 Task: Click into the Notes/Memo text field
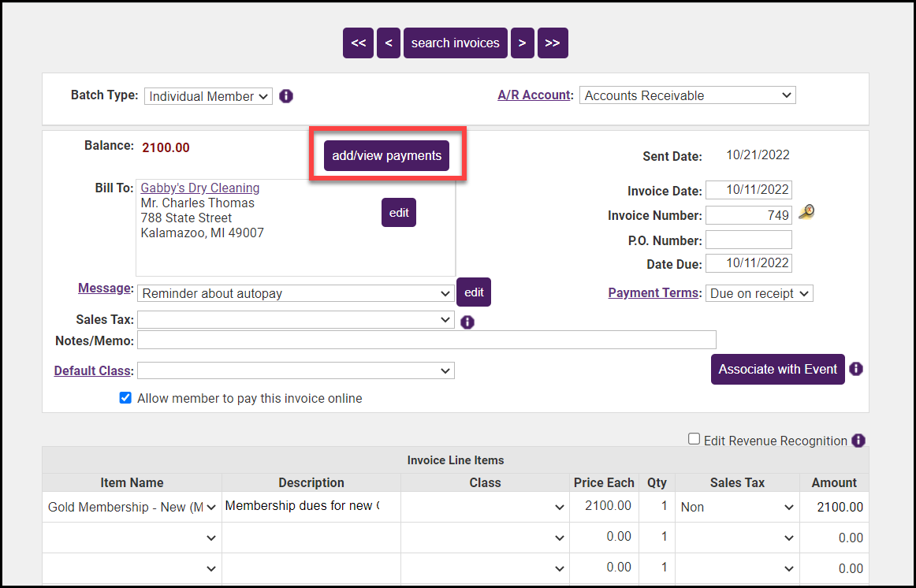pos(426,340)
